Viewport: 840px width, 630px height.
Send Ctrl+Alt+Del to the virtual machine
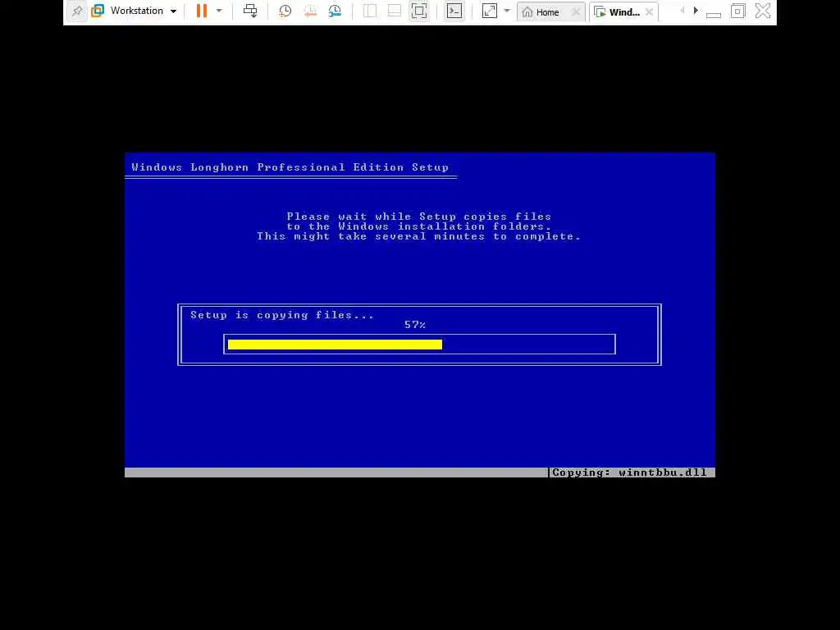tap(250, 11)
